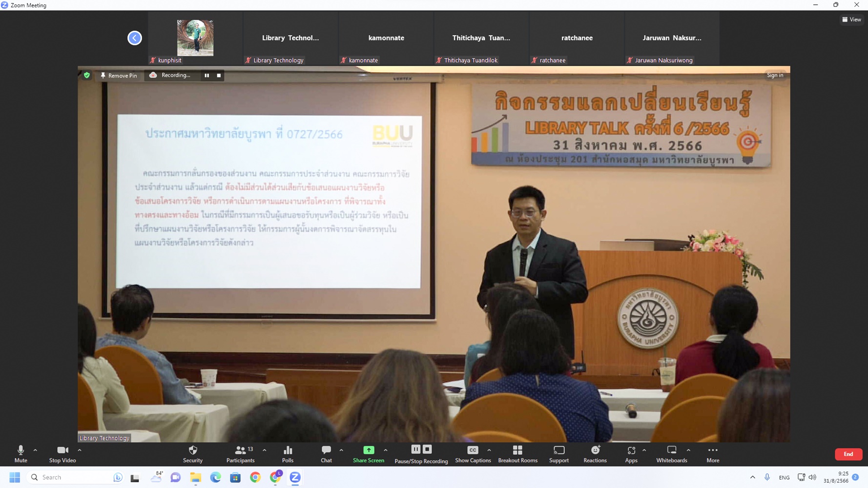Click the green Share Screen icon

point(369,450)
